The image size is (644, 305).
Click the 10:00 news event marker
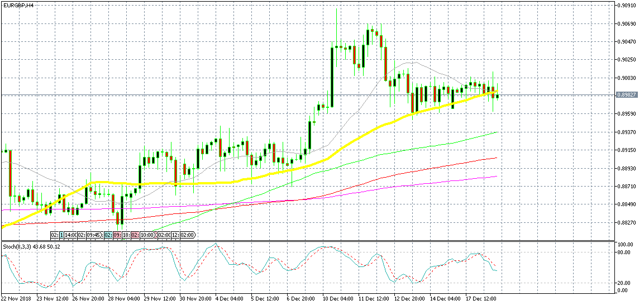click(147, 235)
